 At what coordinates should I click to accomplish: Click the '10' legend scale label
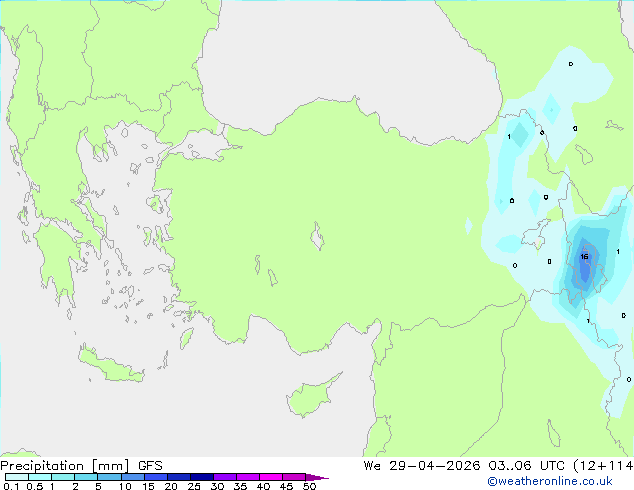[x=125, y=486]
